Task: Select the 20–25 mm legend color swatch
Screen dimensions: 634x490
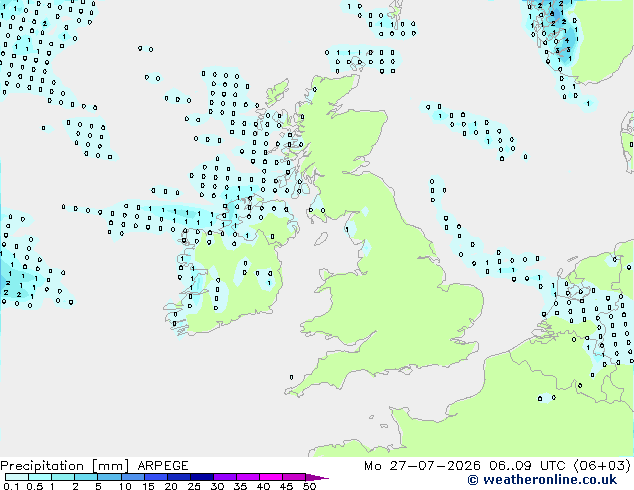Action: [x=178, y=477]
